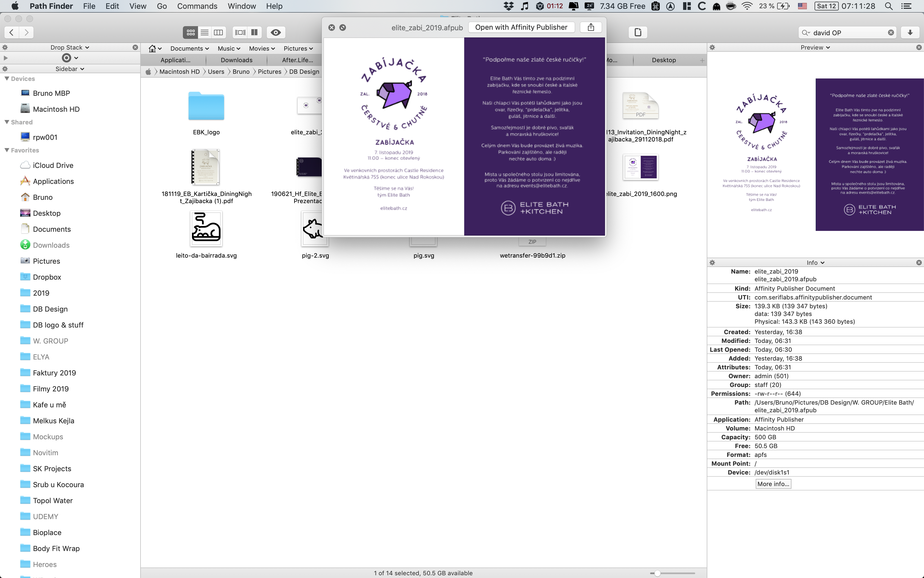924x578 pixels.
Task: Open the Preview panel dropdown
Action: [x=815, y=47]
